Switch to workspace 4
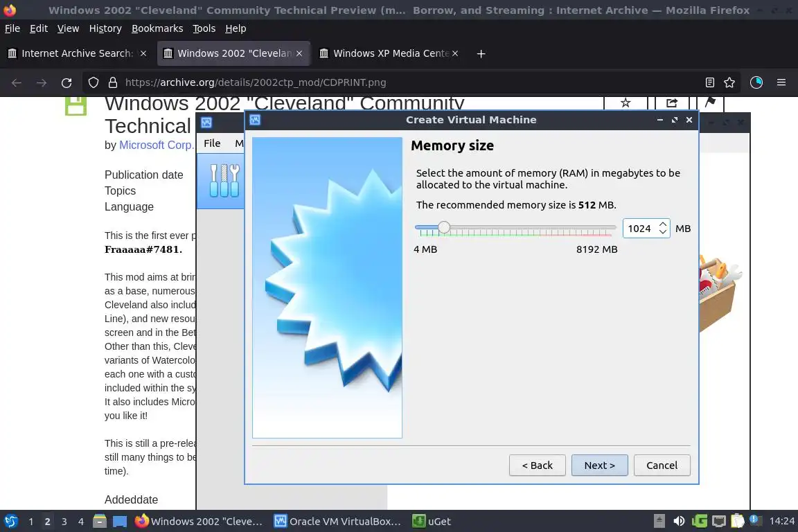Image resolution: width=798 pixels, height=532 pixels. tap(81, 522)
